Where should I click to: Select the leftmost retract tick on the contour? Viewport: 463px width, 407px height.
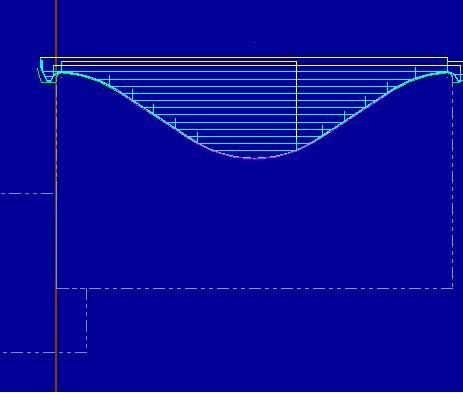tap(109, 80)
